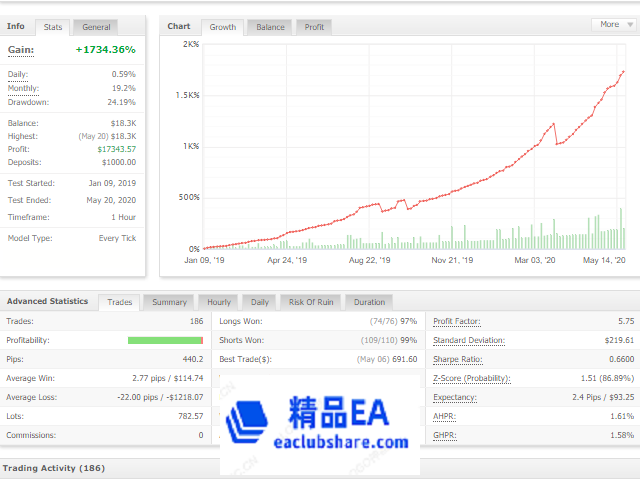Viewport: 640px width, 480px height.
Task: Open the More dropdown above the chart
Action: tap(614, 24)
